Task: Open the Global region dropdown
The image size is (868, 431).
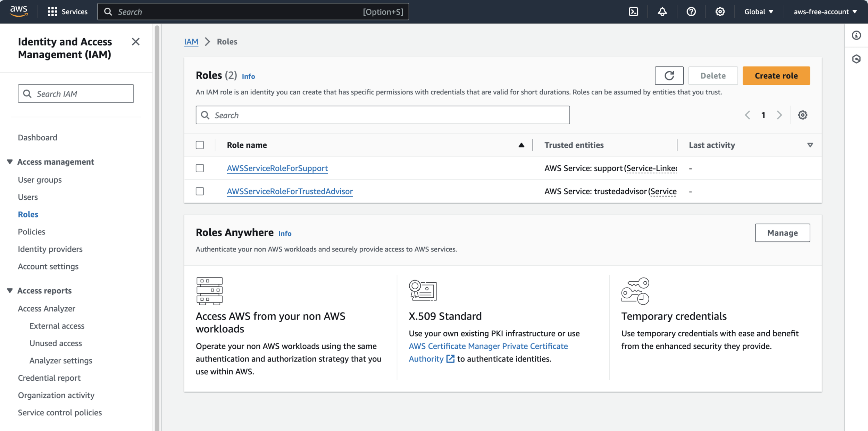Action: click(759, 12)
